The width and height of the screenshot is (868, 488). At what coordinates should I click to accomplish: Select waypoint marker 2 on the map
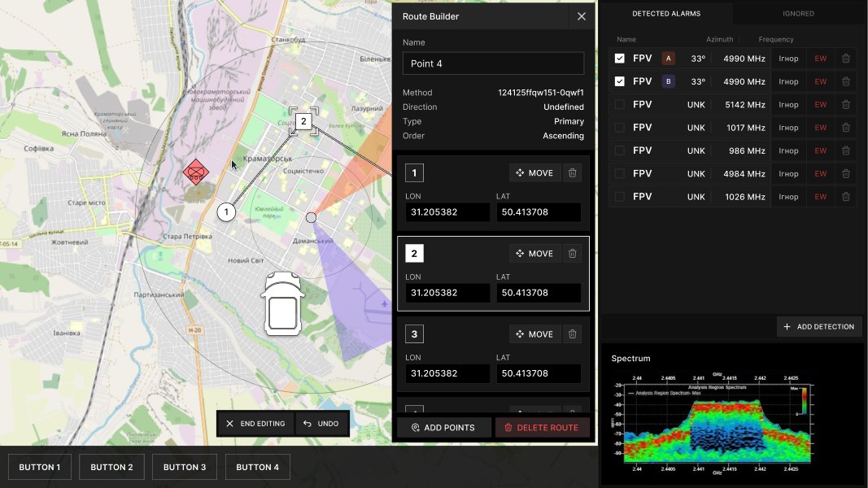[303, 121]
